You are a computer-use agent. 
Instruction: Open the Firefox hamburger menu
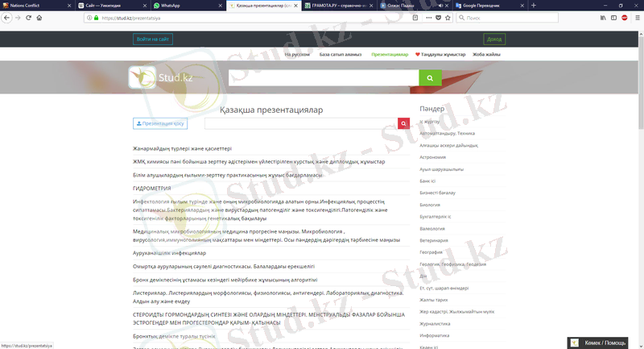(638, 18)
